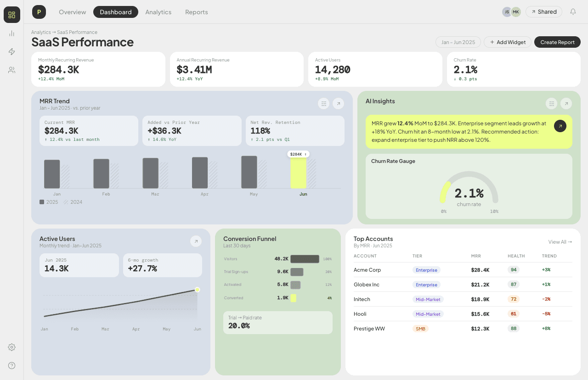This screenshot has width=588, height=380.
Task: Toggle the 2025 legend in MRR chart
Action: (49, 202)
